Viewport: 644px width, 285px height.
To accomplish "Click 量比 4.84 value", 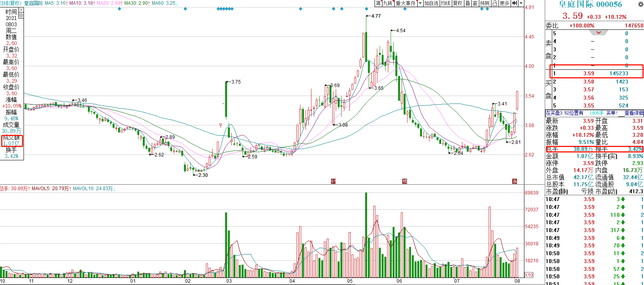I will click(x=638, y=142).
